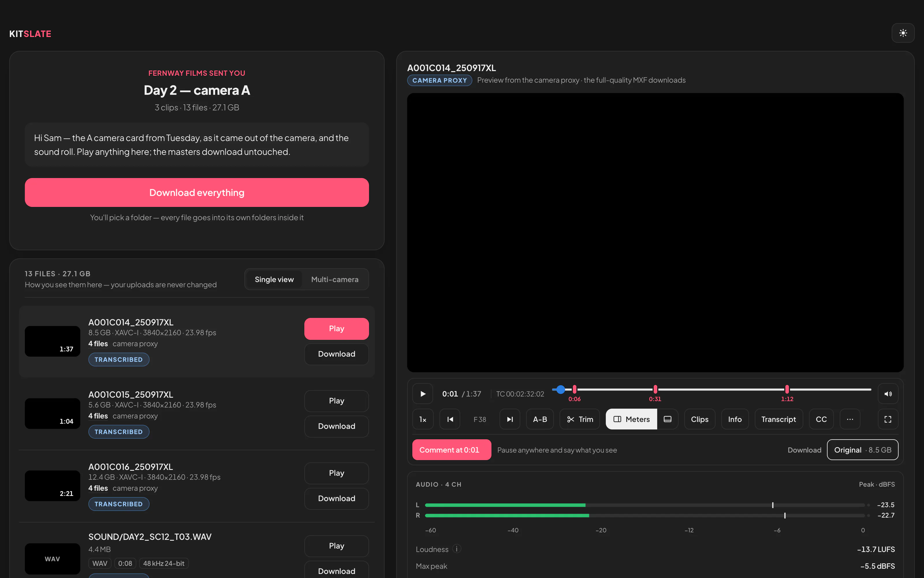Download clip A001C016_250917XL

pos(336,499)
